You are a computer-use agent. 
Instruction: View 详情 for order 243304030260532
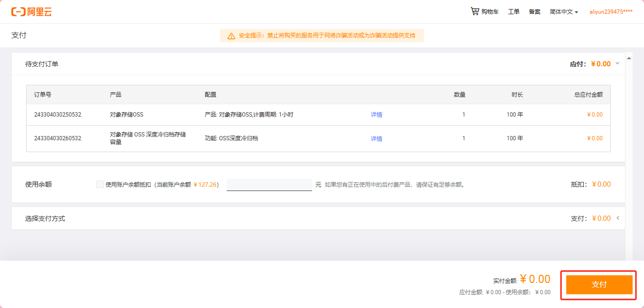click(x=377, y=138)
